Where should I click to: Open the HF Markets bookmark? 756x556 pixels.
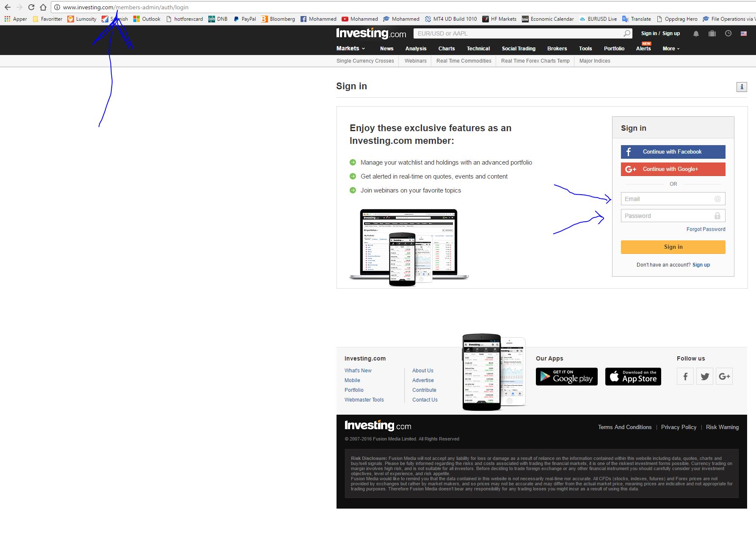(x=499, y=19)
